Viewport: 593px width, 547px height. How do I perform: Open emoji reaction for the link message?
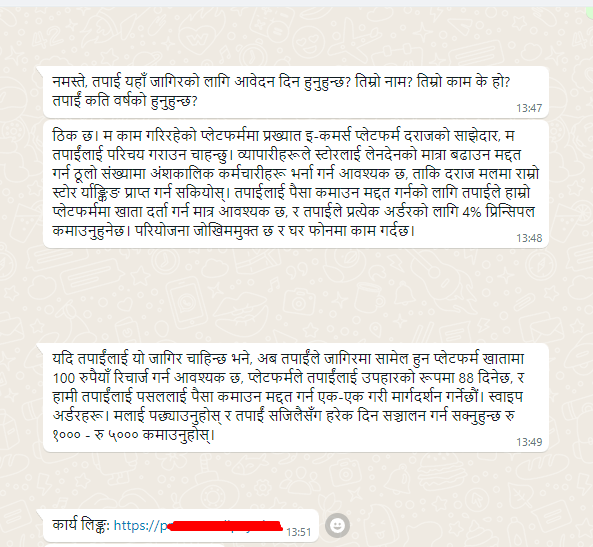pos(337,525)
